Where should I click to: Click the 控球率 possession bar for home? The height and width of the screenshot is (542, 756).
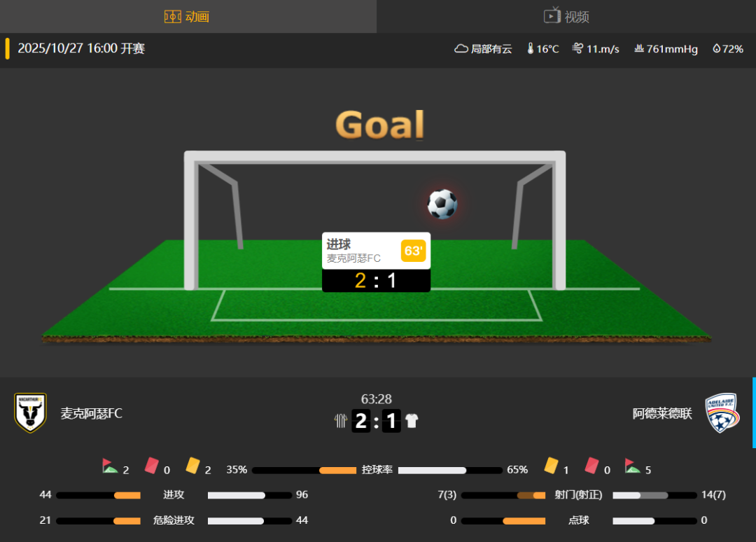[304, 470]
